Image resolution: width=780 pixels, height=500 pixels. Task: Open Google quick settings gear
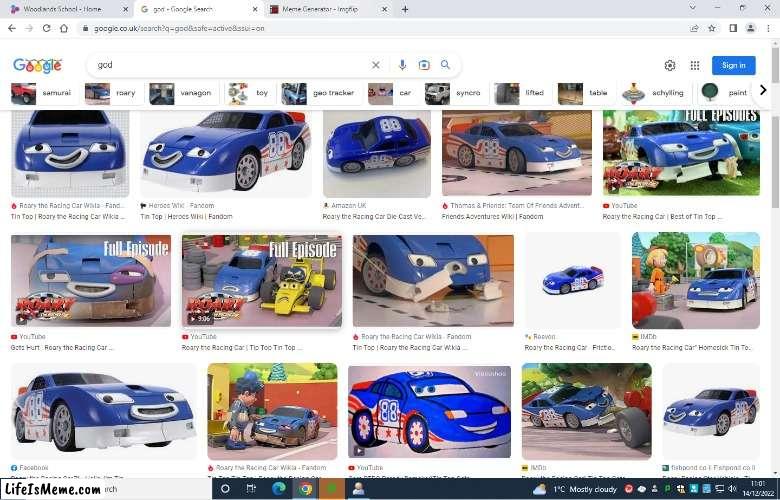[x=670, y=65]
